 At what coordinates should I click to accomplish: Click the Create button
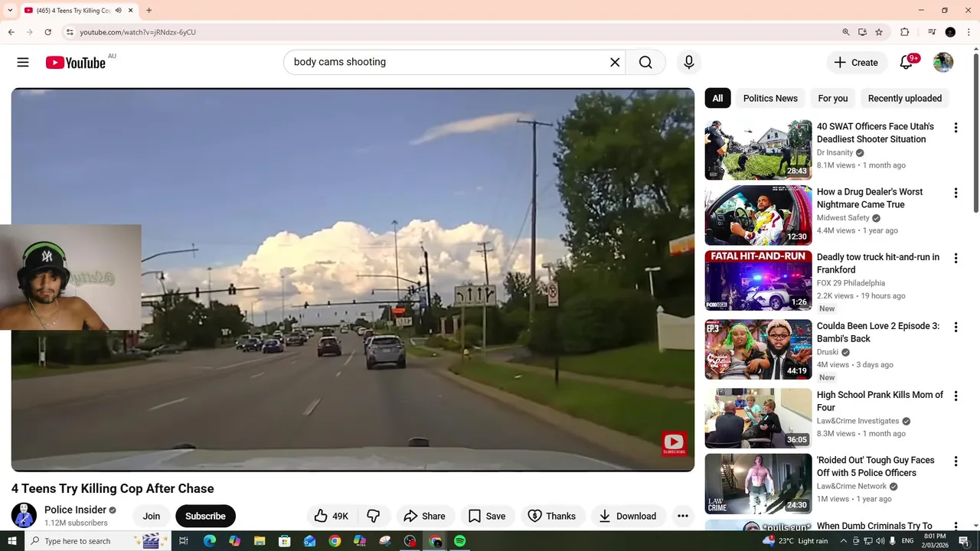coord(857,63)
